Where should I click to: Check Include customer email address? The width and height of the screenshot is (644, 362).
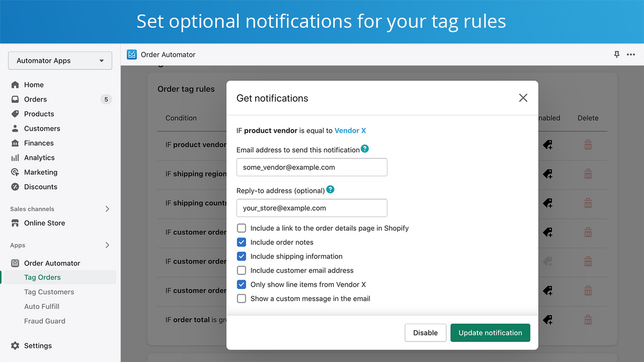click(242, 270)
